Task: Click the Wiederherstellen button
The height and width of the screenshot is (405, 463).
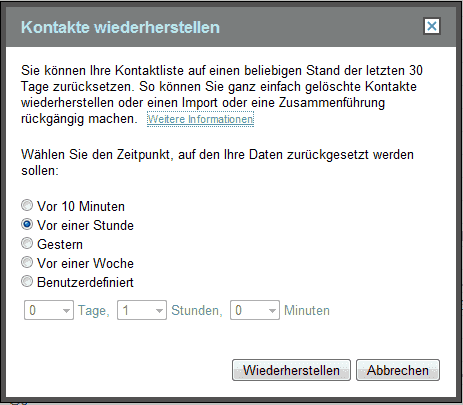Action: (x=291, y=370)
